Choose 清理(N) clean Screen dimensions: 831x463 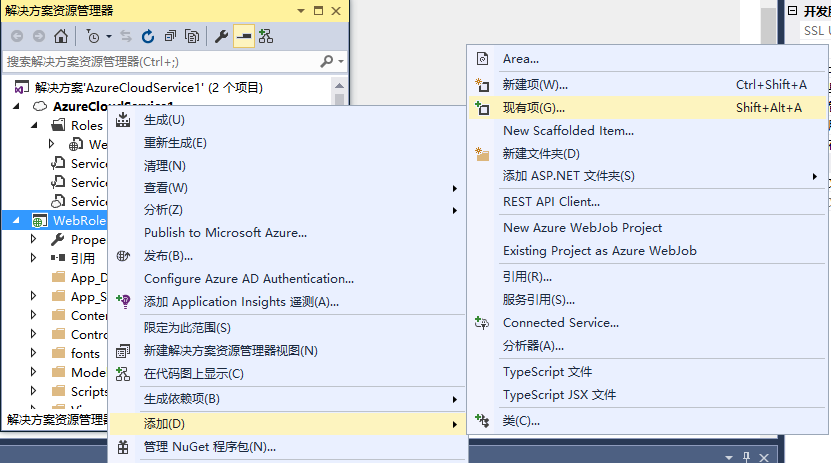click(x=286, y=165)
